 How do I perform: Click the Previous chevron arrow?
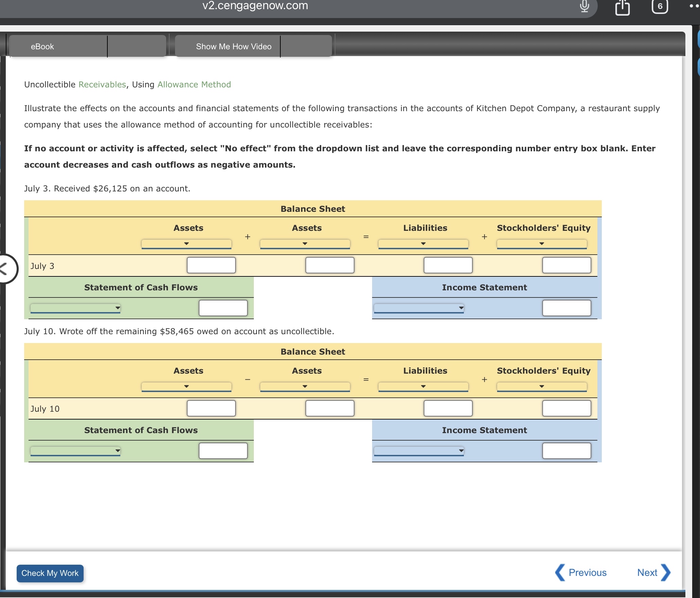[560, 573]
